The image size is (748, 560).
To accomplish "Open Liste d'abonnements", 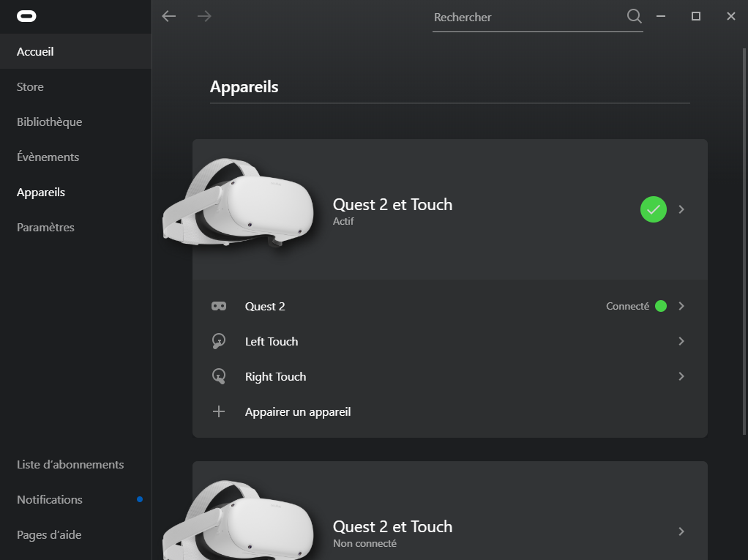I will [x=76, y=465].
